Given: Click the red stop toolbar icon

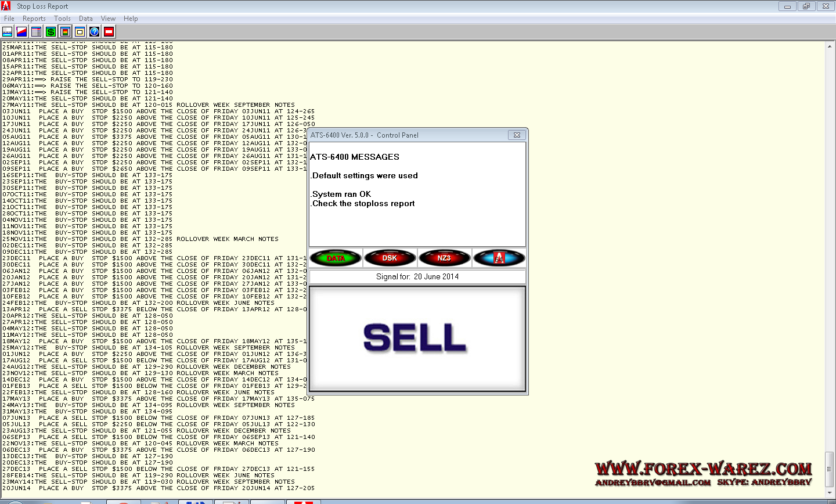Looking at the screenshot, I should tap(109, 32).
